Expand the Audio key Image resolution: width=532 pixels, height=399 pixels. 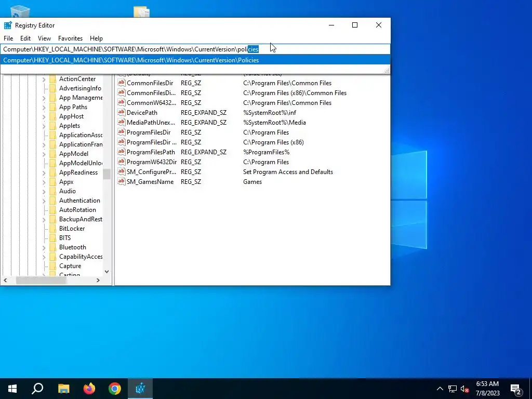tap(44, 191)
